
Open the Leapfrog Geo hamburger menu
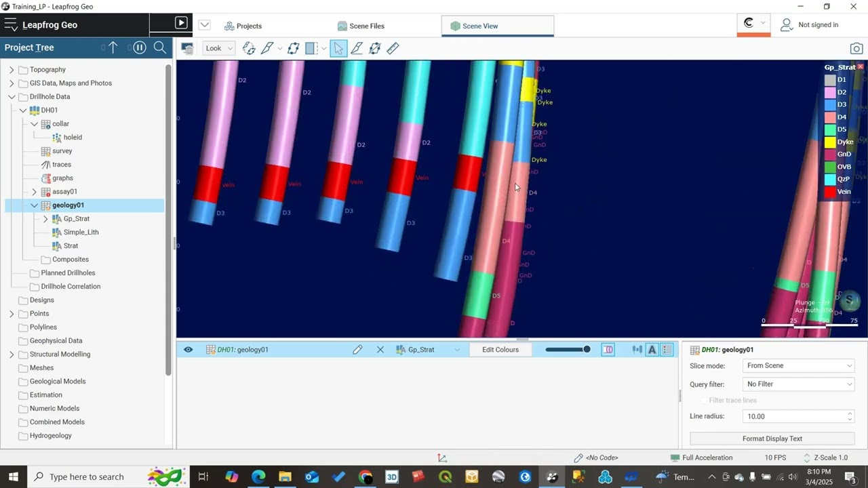point(11,25)
